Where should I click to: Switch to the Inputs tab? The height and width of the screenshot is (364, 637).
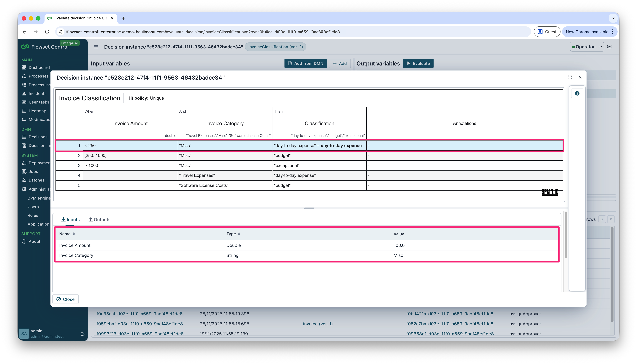70,219
